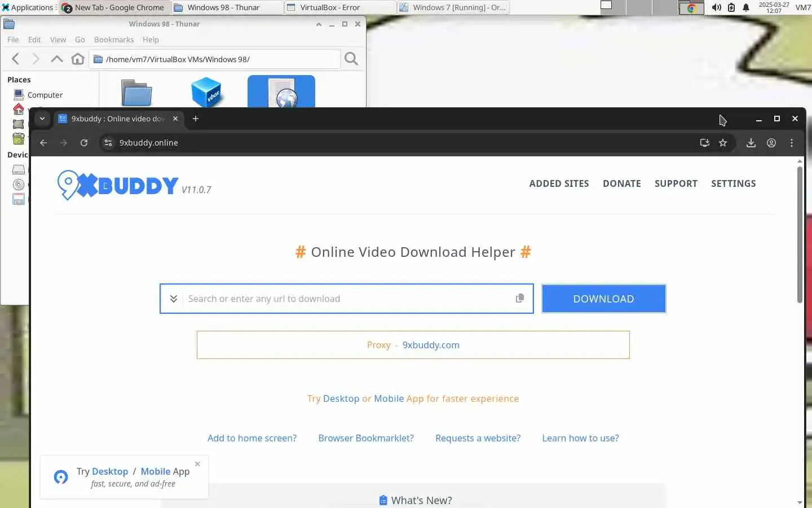Click the 9xbuddy logo
This screenshot has height=508, width=812.
[118, 185]
